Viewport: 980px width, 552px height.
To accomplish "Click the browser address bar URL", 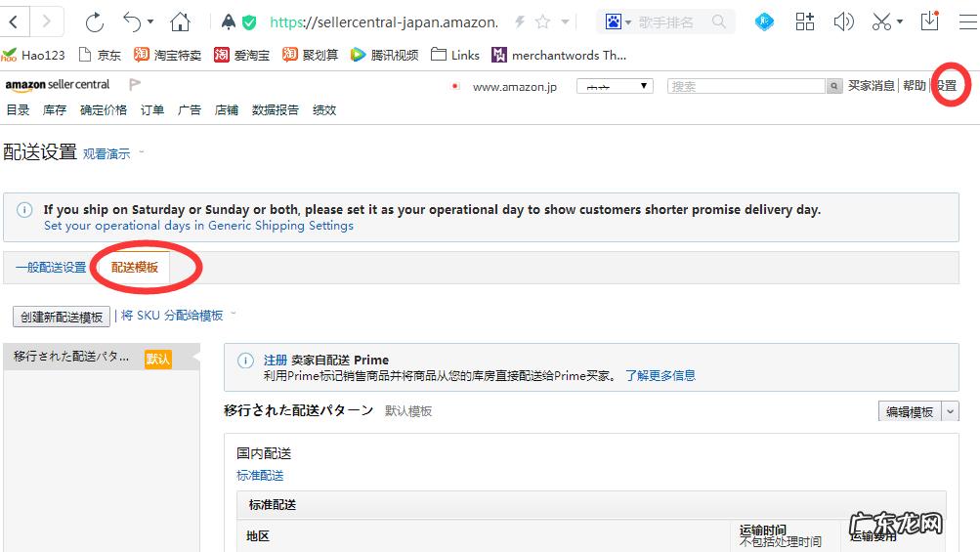I will point(384,22).
